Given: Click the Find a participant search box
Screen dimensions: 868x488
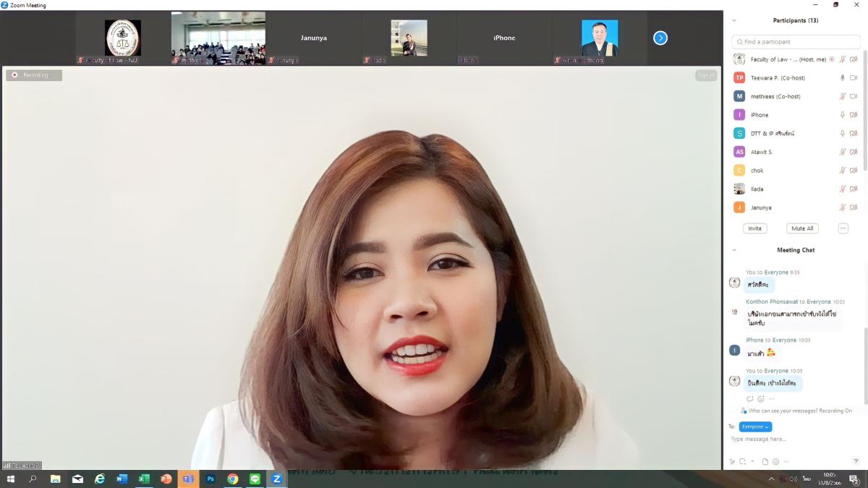Looking at the screenshot, I should 796,42.
